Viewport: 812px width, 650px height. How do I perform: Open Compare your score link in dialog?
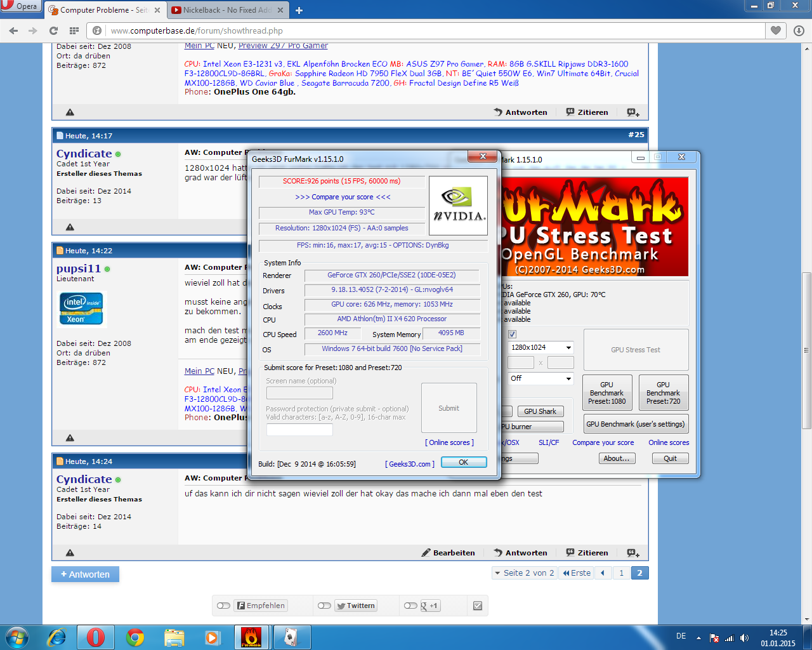(x=343, y=197)
